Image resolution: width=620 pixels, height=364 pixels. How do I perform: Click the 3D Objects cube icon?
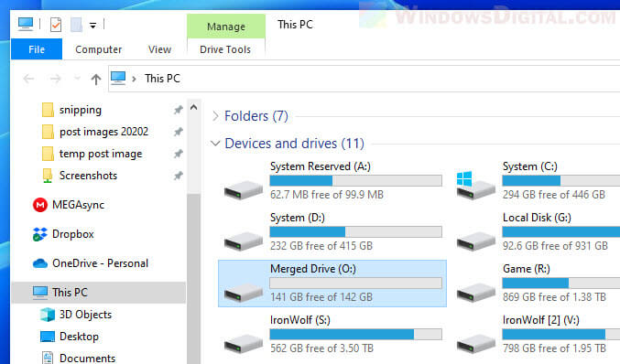point(48,315)
